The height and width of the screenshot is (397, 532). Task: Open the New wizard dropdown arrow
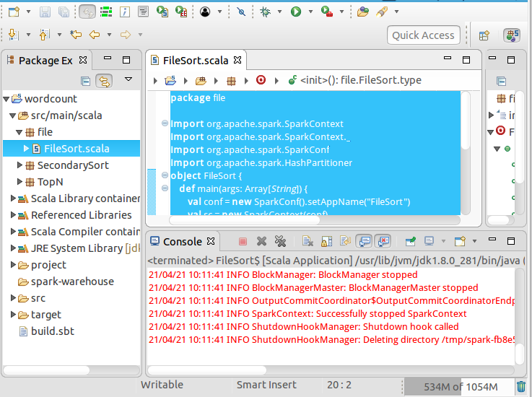point(28,12)
